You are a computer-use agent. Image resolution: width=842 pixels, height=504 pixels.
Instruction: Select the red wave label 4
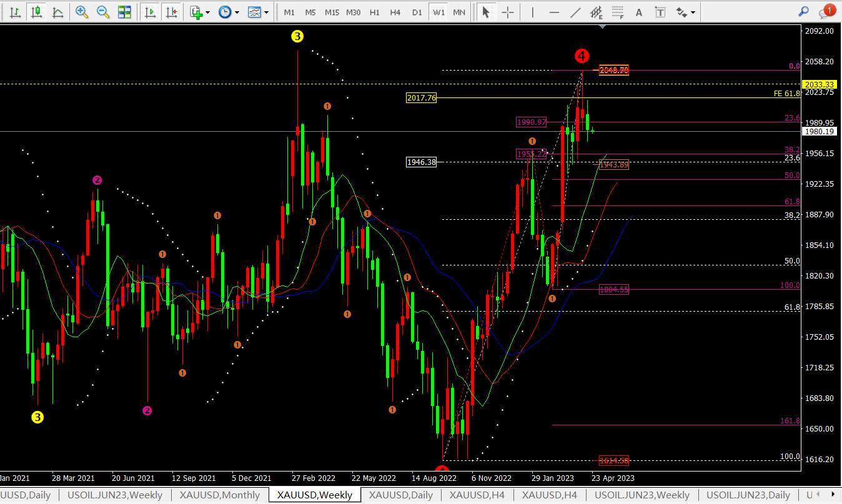(x=582, y=56)
